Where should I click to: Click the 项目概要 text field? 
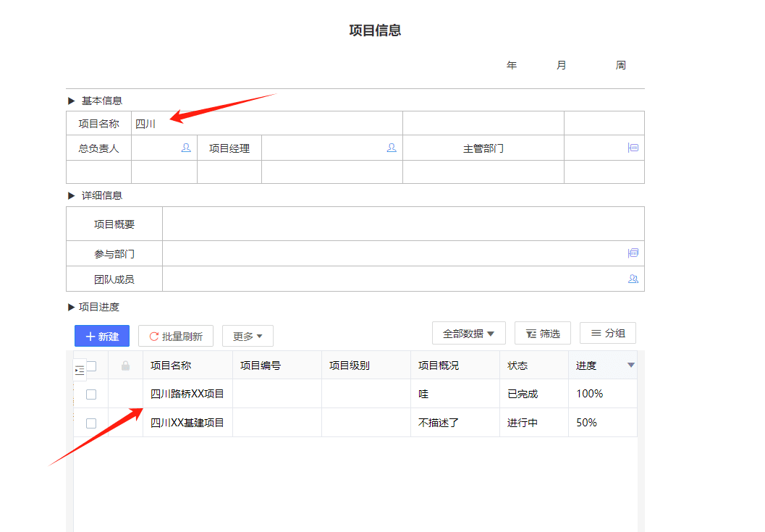403,224
